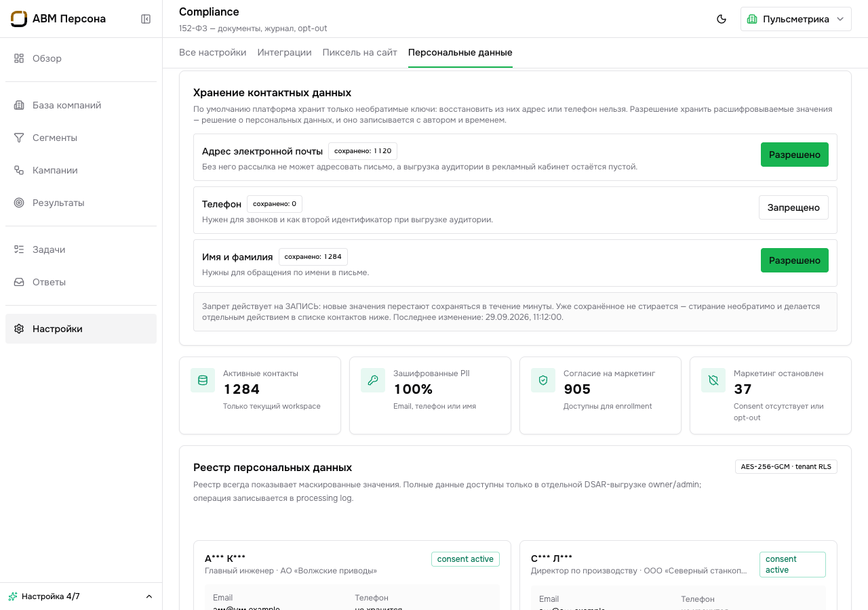Click the 37 value on Маркетинг остановлен
This screenshot has width=868, height=610.
click(x=743, y=389)
